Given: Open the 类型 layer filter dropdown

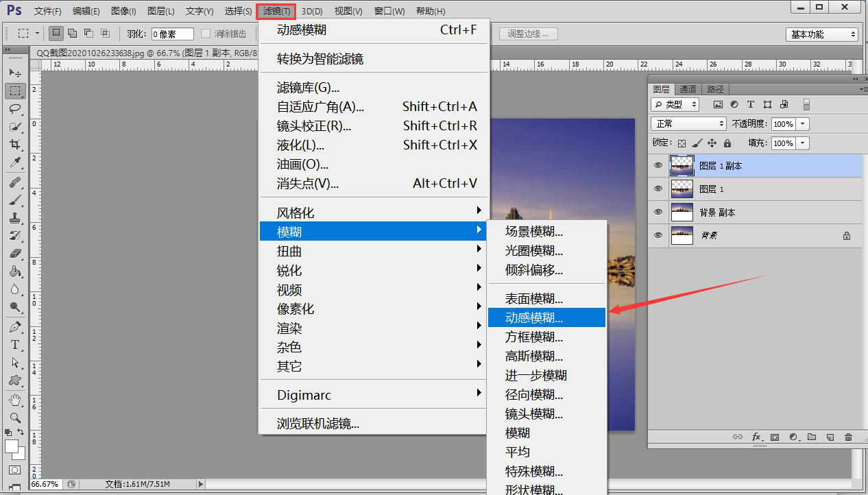Looking at the screenshot, I should [675, 104].
